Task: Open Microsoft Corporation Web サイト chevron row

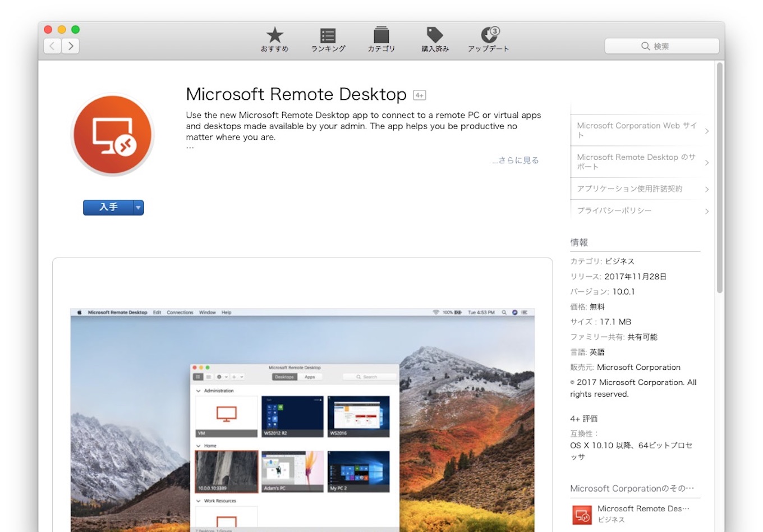Action: pyautogui.click(x=640, y=130)
